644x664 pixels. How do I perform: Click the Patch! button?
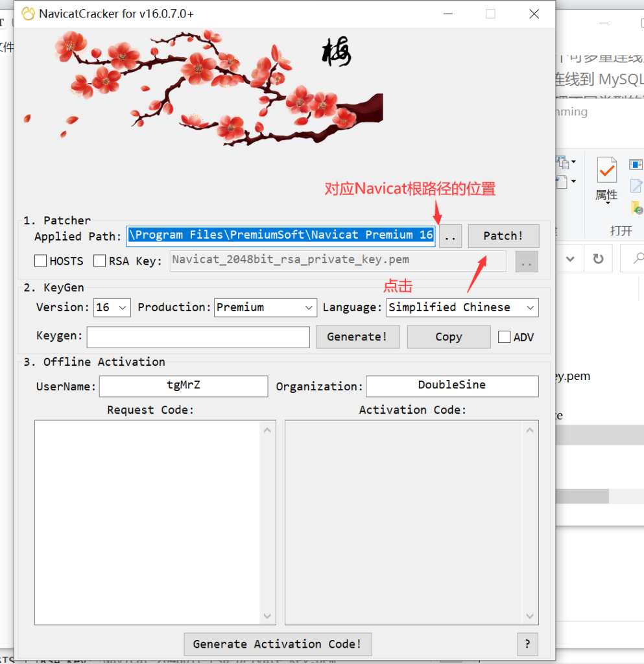[503, 235]
